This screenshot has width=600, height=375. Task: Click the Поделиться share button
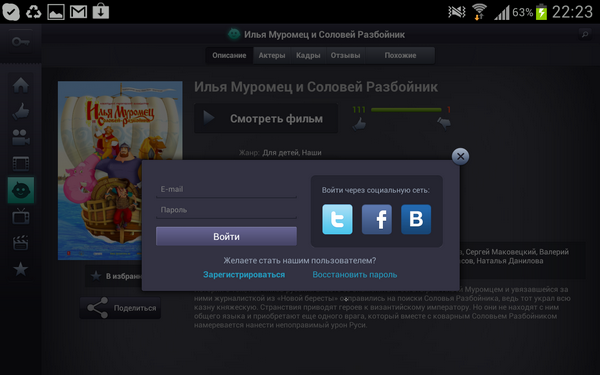coord(120,308)
